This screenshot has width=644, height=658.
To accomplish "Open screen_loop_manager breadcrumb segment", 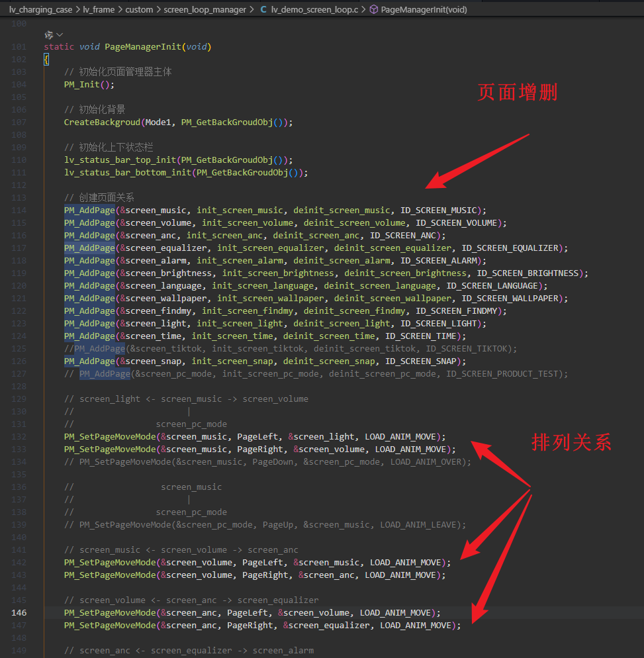I will click(x=205, y=9).
